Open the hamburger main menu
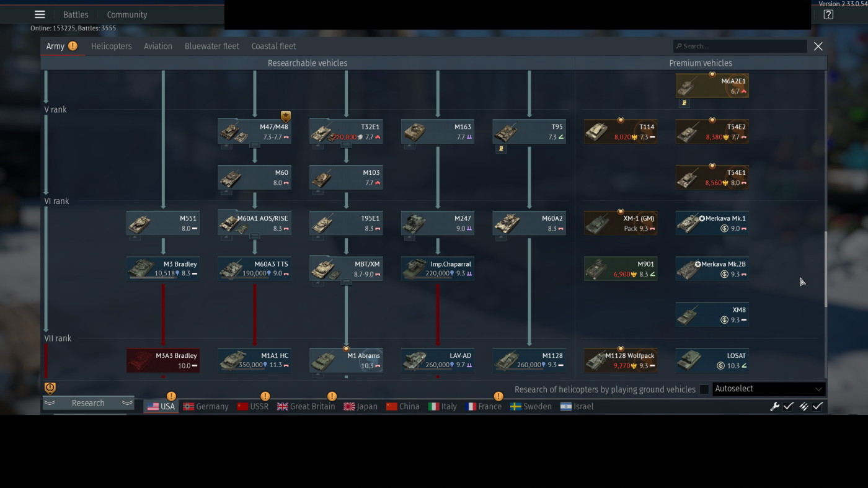The width and height of the screenshot is (868, 488). click(40, 14)
